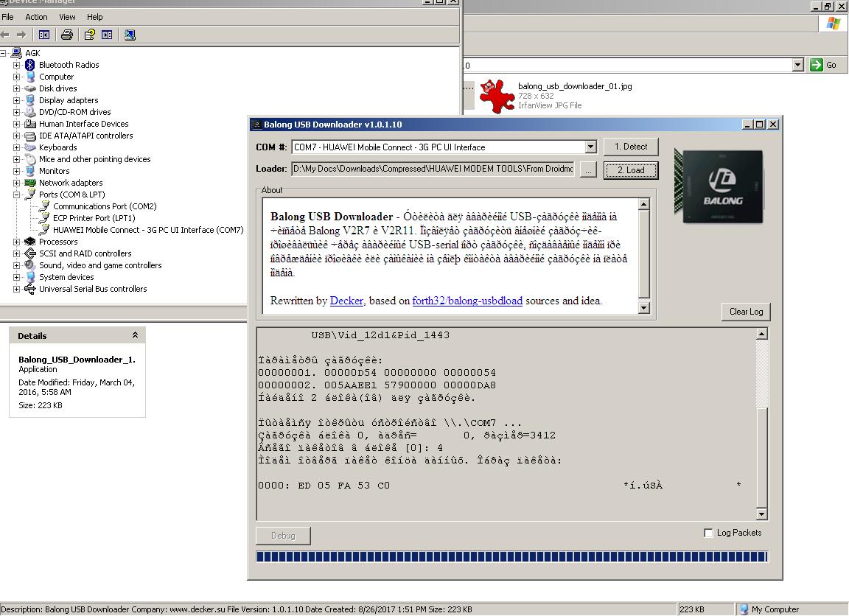Open the Action menu
This screenshot has height=616, width=849.
click(36, 18)
